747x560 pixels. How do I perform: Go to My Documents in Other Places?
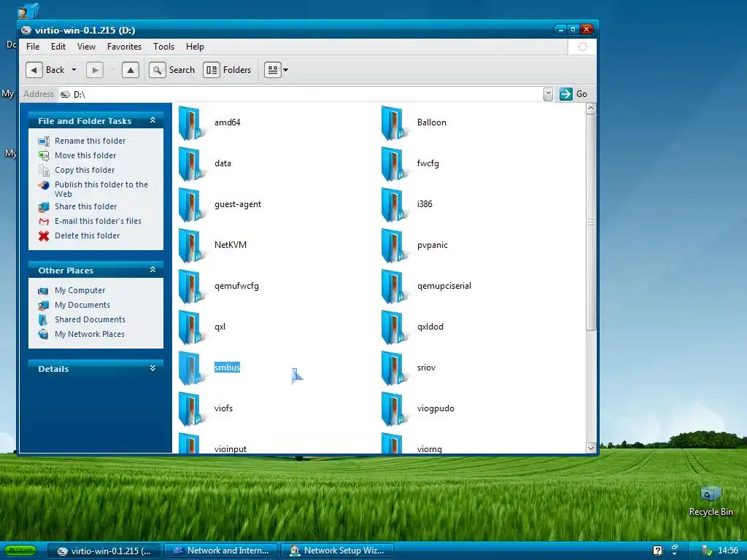point(82,305)
